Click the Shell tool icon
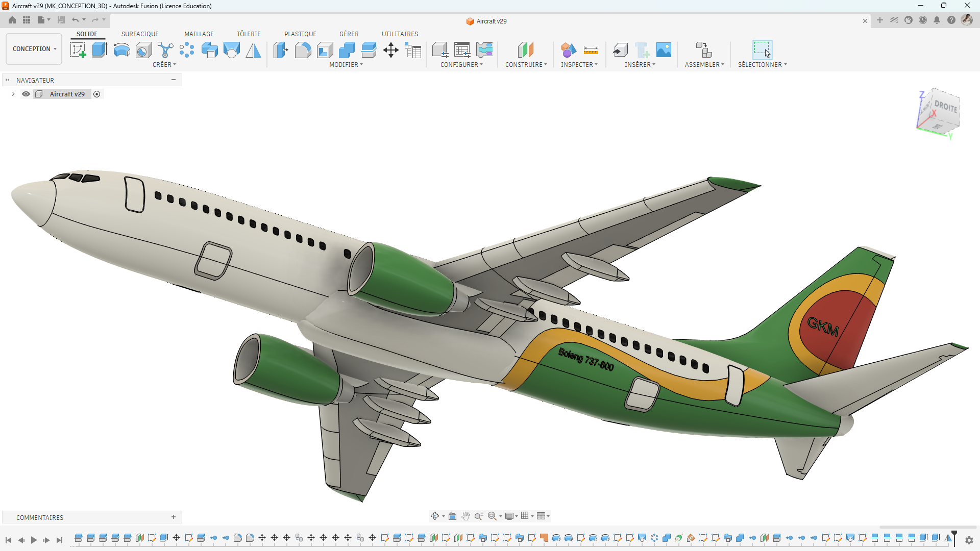Screen dimensions: 980x551 (325, 50)
